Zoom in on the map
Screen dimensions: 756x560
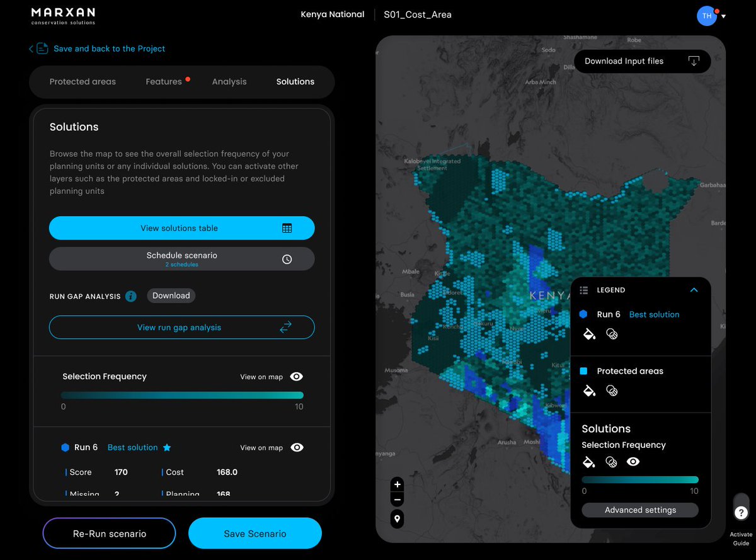tap(397, 484)
